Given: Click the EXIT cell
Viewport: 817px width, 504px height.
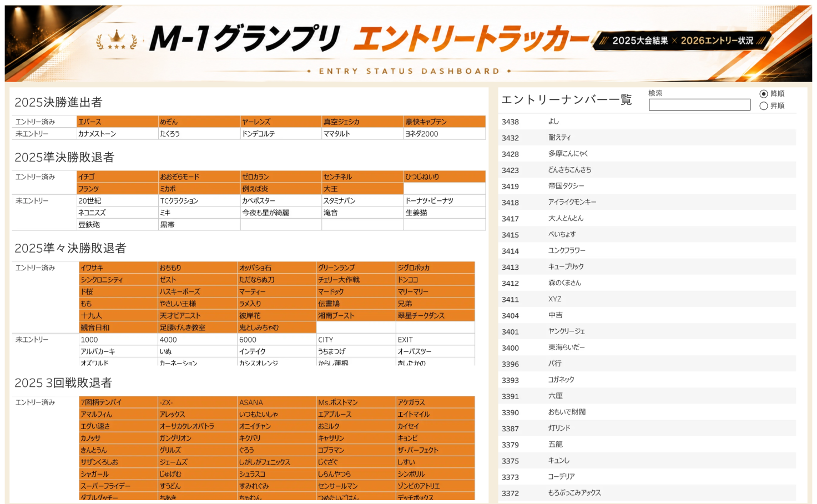Looking at the screenshot, I should coord(435,340).
